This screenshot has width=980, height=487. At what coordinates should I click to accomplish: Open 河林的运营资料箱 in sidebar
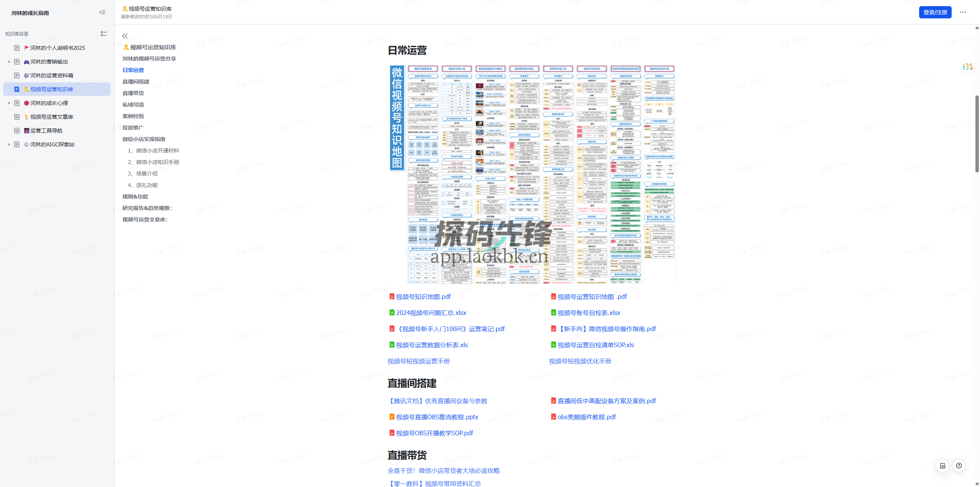tap(57, 75)
